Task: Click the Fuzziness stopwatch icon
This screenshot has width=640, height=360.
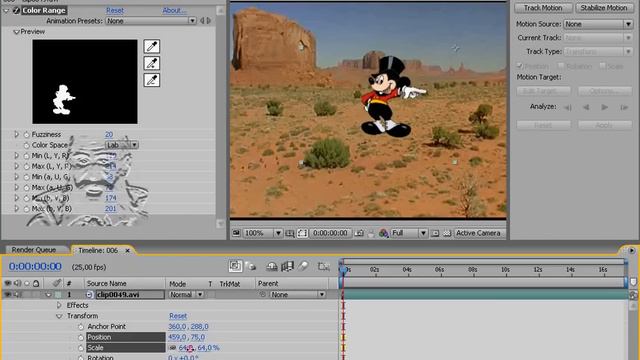Action: point(27,134)
